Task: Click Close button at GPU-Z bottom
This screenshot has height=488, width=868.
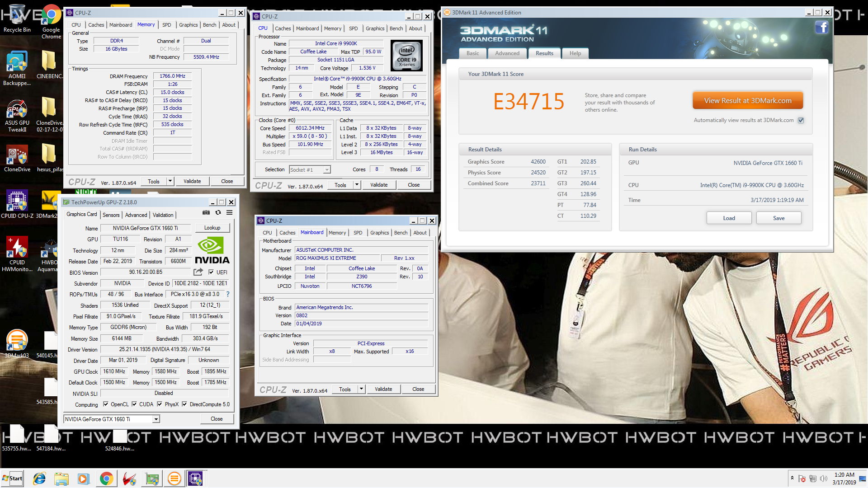Action: pyautogui.click(x=217, y=419)
